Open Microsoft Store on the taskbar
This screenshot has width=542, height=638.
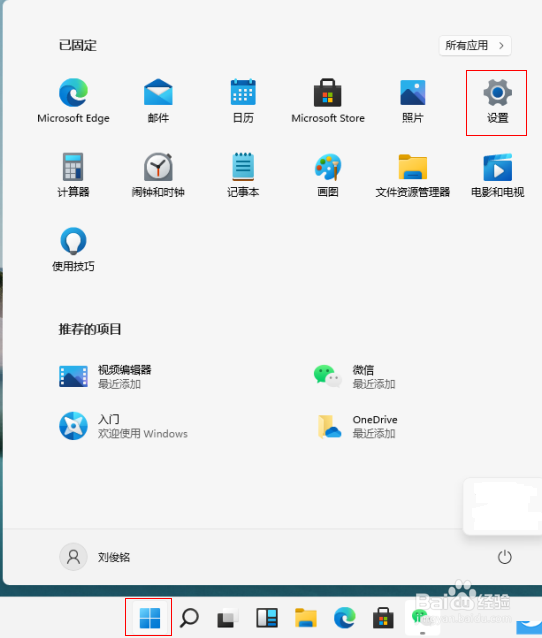pyautogui.click(x=383, y=618)
